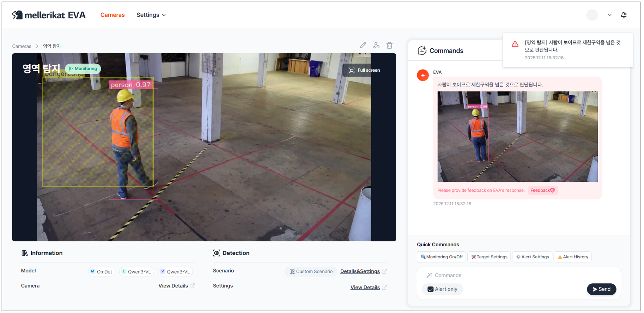
Task: Switch to the Cameras tab
Action: tap(113, 15)
